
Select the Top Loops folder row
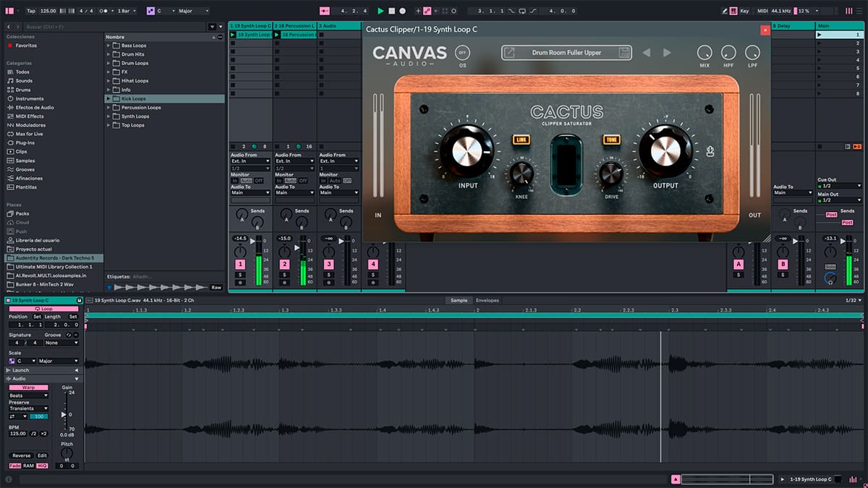(x=165, y=125)
